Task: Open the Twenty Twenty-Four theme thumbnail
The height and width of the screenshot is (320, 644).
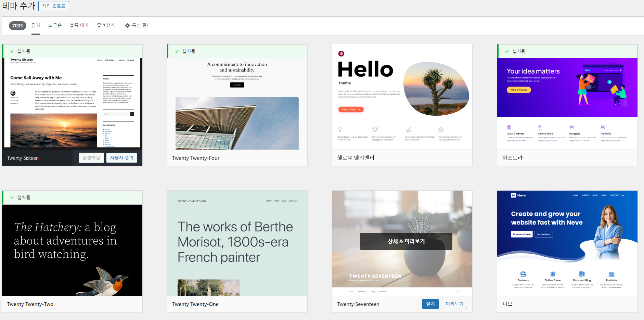Action: tap(237, 103)
